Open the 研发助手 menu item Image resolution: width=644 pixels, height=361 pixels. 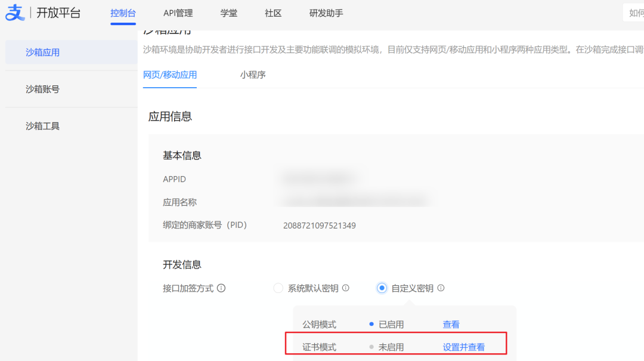coord(326,13)
